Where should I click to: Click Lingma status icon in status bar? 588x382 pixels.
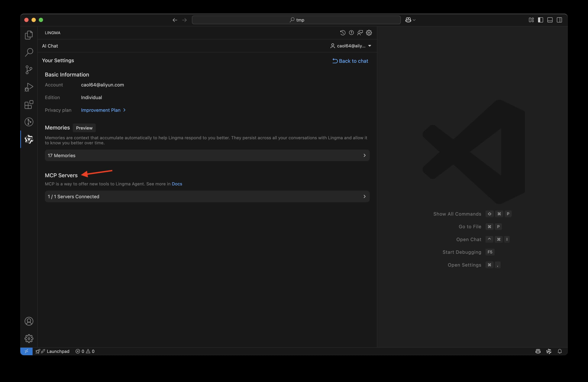point(549,351)
